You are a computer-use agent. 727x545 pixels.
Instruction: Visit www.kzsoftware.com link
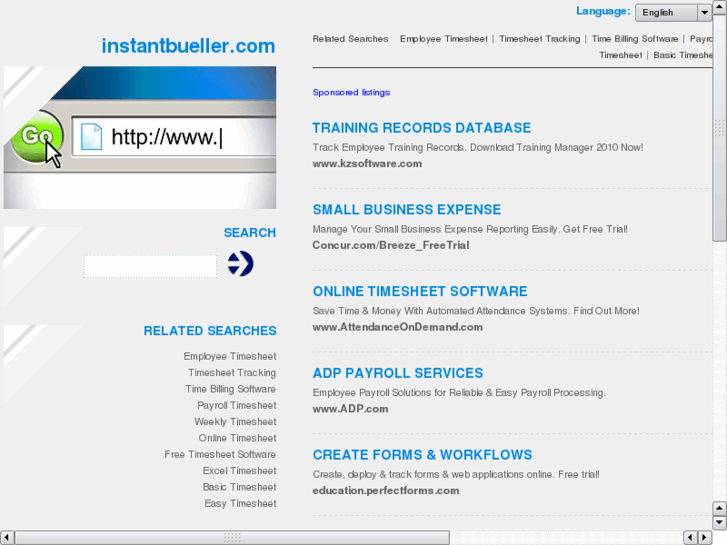point(367,164)
